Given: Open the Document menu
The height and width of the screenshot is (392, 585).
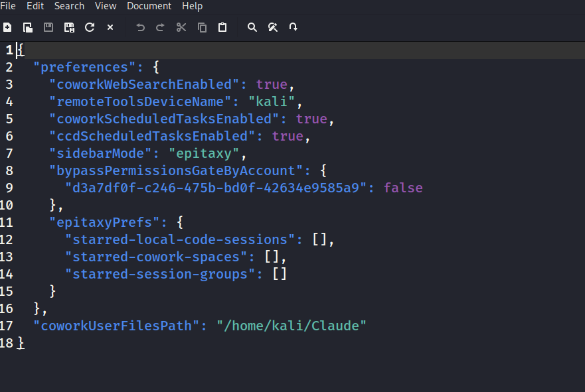Looking at the screenshot, I should (149, 6).
